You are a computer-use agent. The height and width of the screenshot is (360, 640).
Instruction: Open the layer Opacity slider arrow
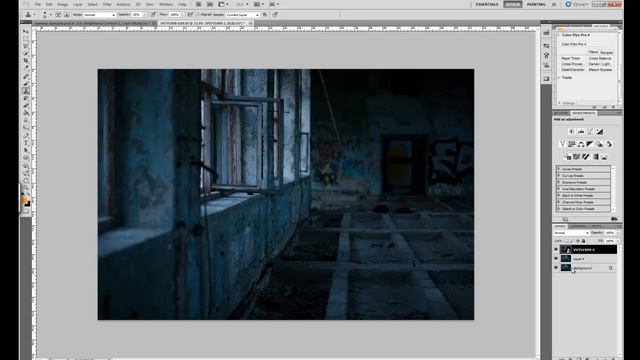[618, 233]
